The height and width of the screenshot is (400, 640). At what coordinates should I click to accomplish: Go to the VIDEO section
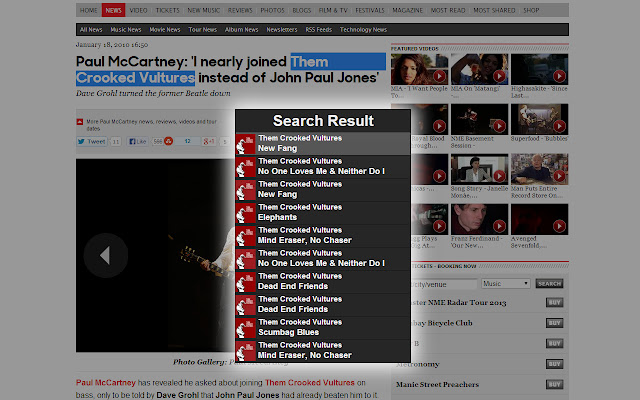point(138,10)
